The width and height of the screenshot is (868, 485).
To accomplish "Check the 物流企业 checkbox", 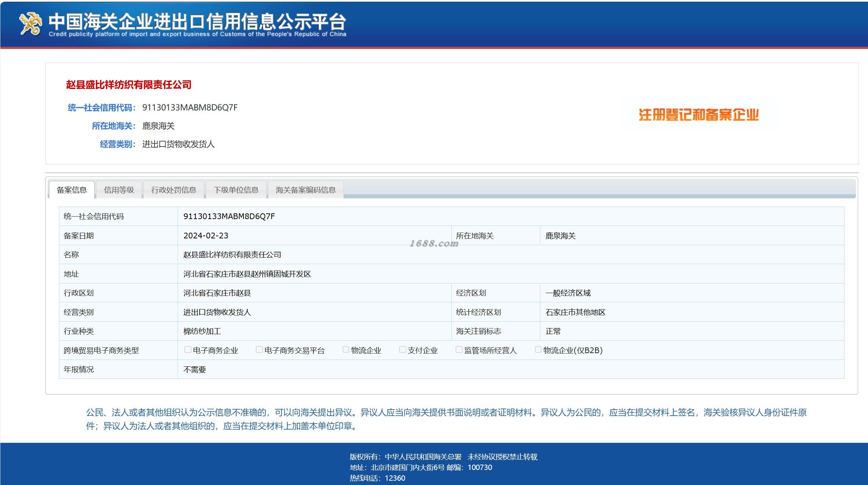I will point(346,350).
